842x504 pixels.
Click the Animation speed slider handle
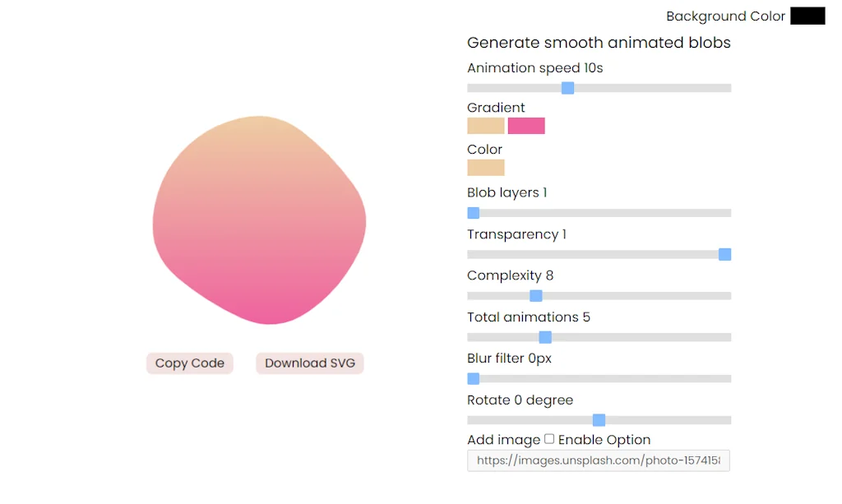click(567, 88)
